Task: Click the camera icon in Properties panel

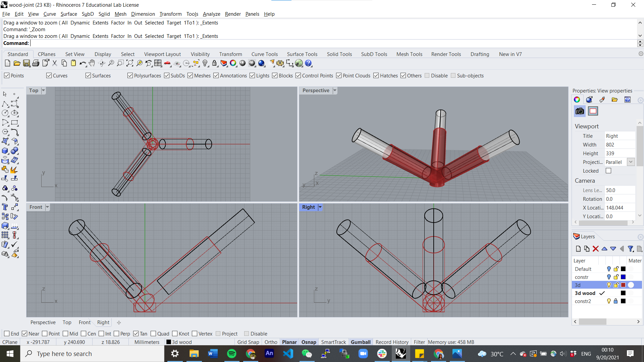Action: tap(580, 111)
